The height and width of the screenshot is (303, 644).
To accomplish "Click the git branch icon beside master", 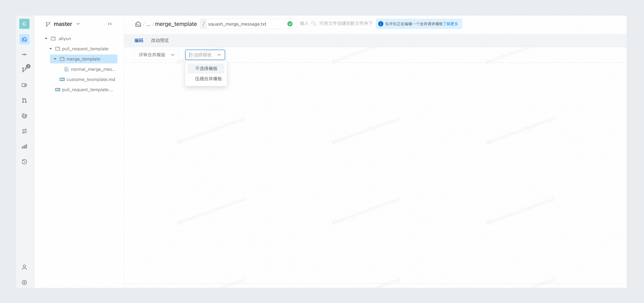I will tap(48, 24).
